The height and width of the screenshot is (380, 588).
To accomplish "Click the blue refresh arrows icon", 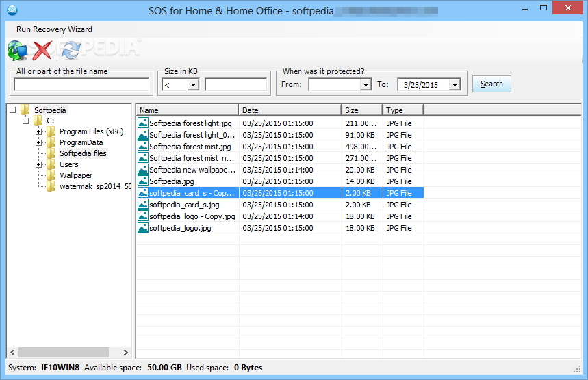I will (71, 50).
